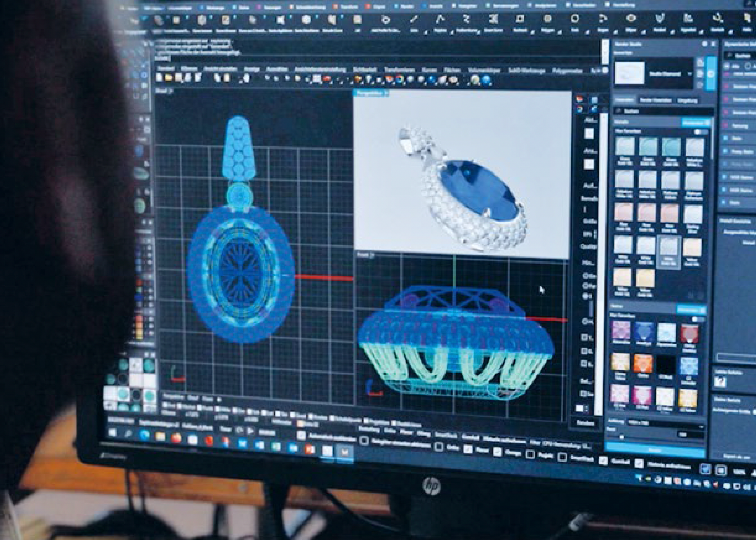The width and height of the screenshot is (756, 540).
Task: Check the 'Automatisch aufrichten' checkbox
Action: (301, 435)
